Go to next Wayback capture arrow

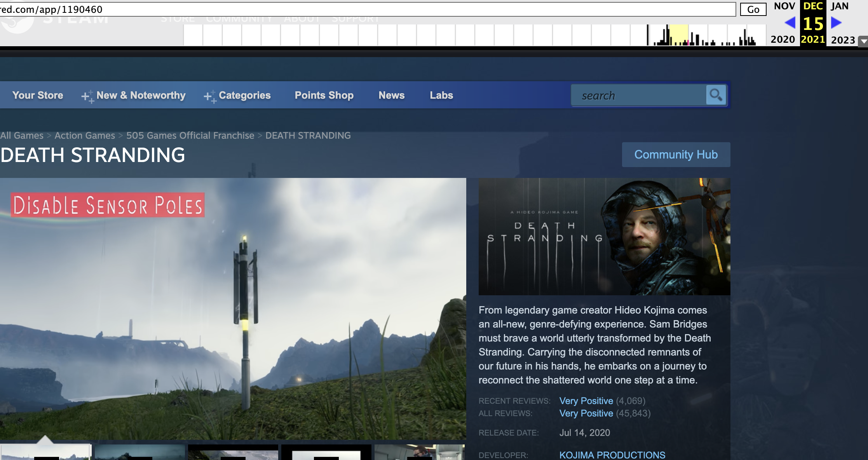[836, 23]
